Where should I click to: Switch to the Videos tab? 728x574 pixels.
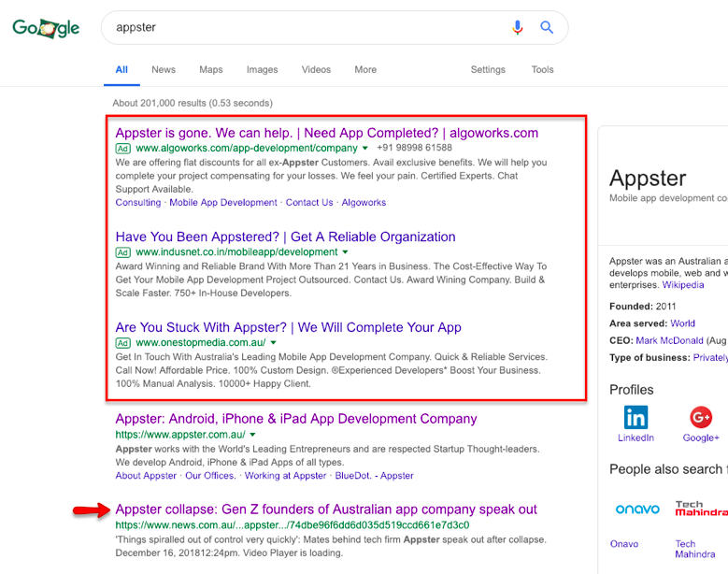316,70
